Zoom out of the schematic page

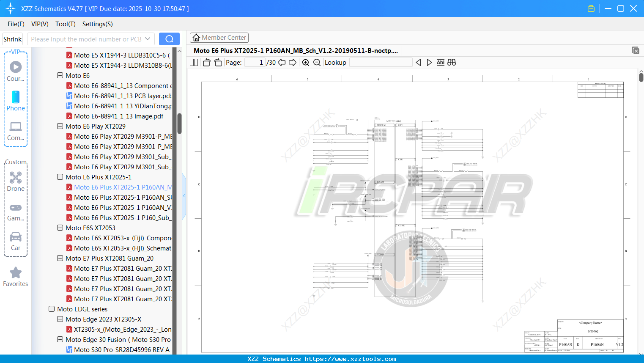[x=316, y=62]
